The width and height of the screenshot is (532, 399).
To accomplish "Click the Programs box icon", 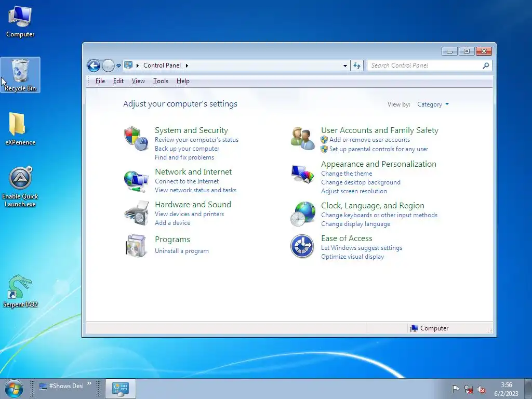I will pyautogui.click(x=136, y=246).
